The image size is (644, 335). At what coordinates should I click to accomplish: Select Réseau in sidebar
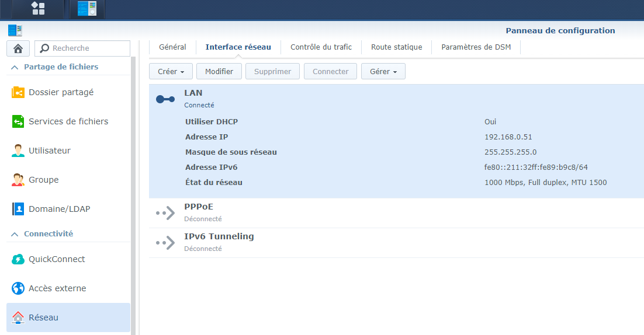(68, 317)
